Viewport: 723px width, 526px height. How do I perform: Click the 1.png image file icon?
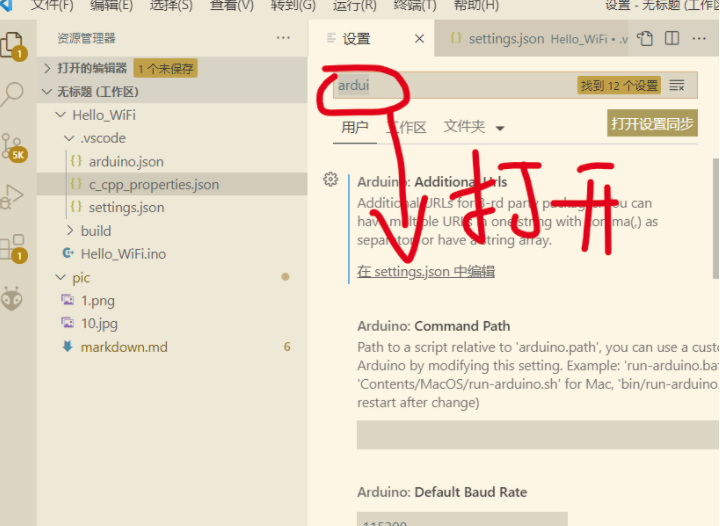tap(67, 300)
